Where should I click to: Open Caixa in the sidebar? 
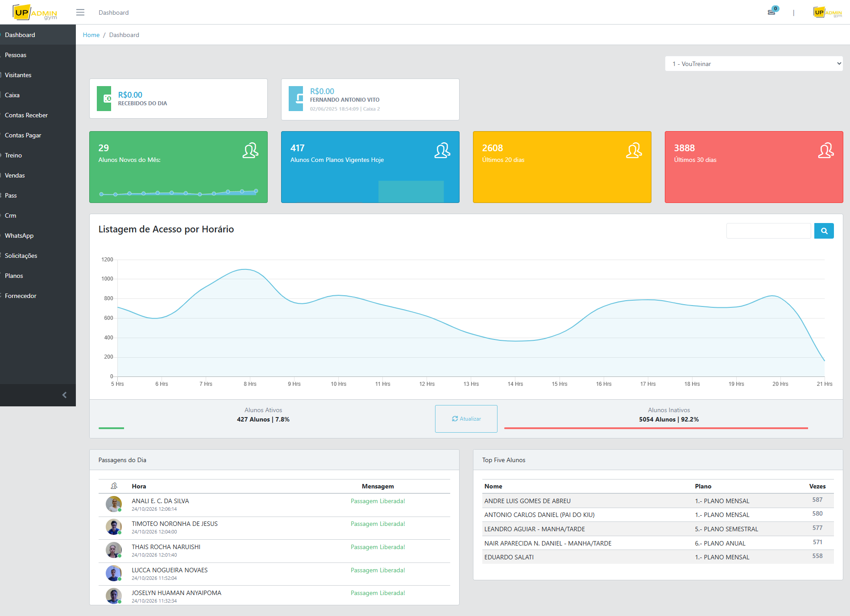point(38,95)
